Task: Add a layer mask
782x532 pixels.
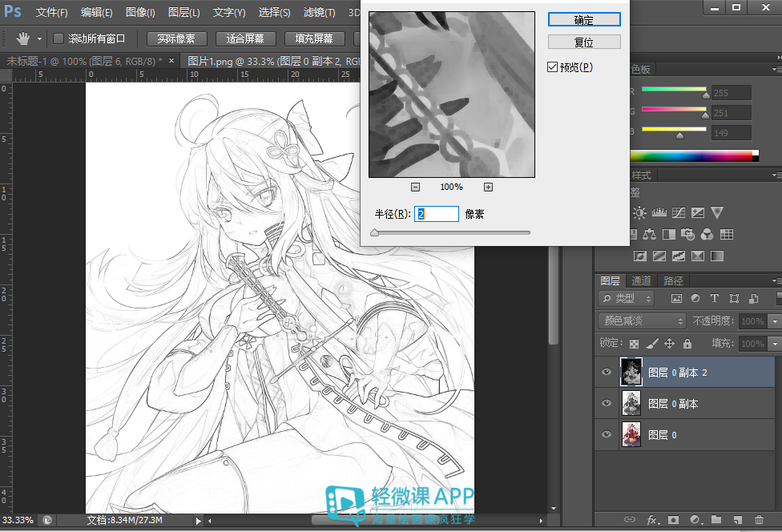Action: click(673, 519)
